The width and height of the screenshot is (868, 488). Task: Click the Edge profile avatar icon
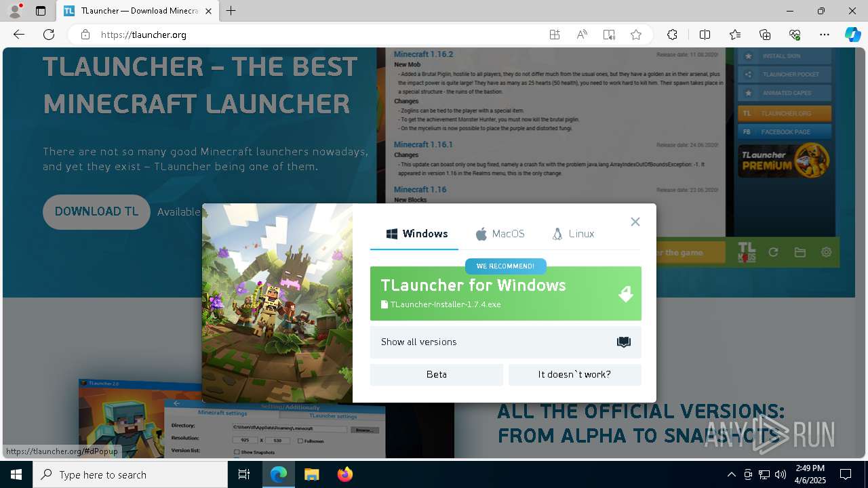point(15,10)
